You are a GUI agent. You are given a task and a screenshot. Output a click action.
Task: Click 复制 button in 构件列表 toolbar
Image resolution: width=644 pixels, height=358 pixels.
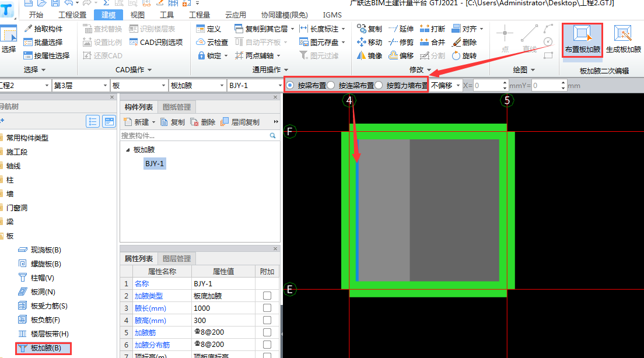point(173,122)
